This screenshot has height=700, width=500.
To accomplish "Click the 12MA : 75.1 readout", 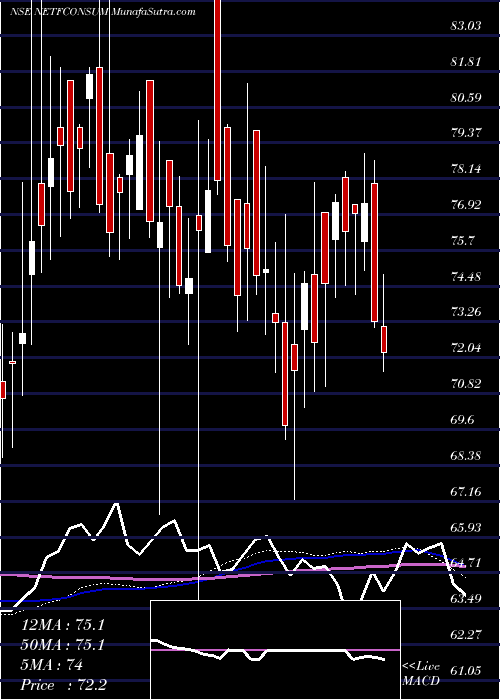I will tap(63, 625).
